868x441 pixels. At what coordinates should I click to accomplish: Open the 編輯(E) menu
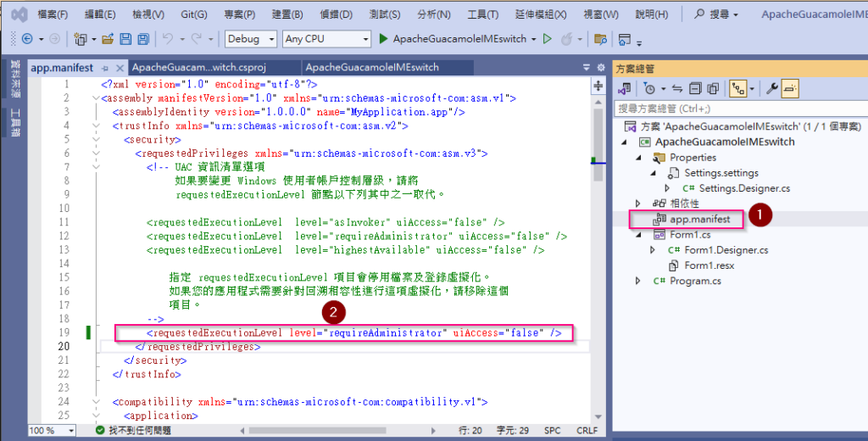click(x=100, y=14)
